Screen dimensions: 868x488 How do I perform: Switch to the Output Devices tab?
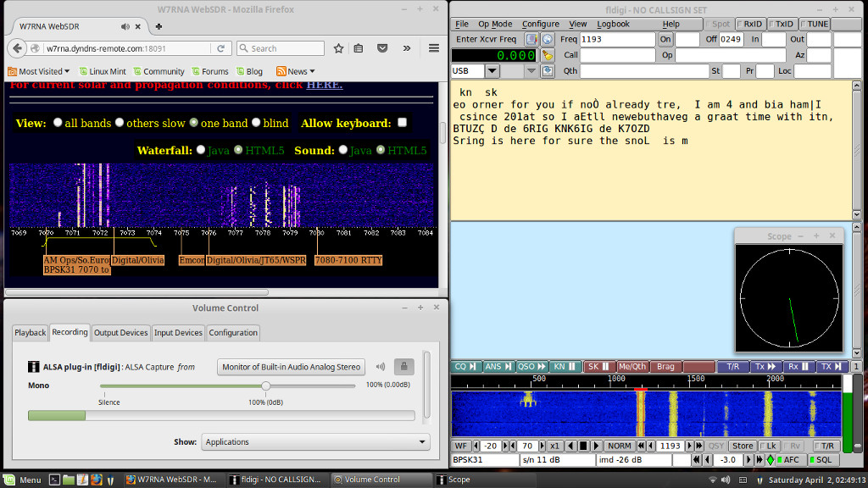(120, 332)
